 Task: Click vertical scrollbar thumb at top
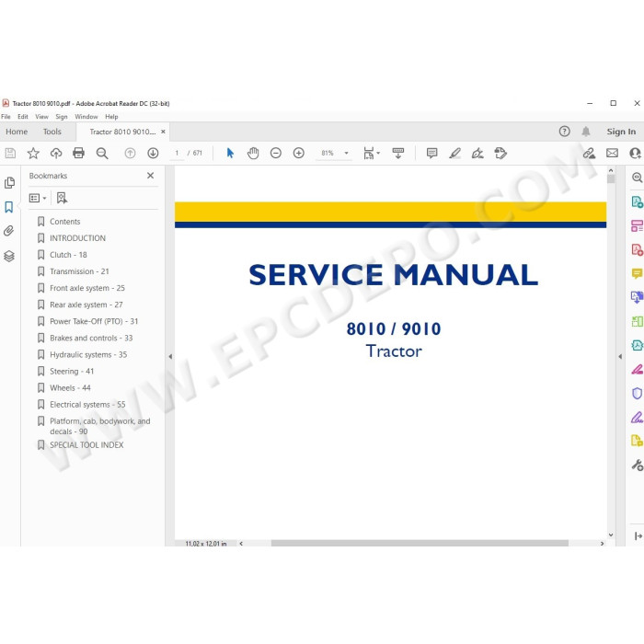(611, 179)
